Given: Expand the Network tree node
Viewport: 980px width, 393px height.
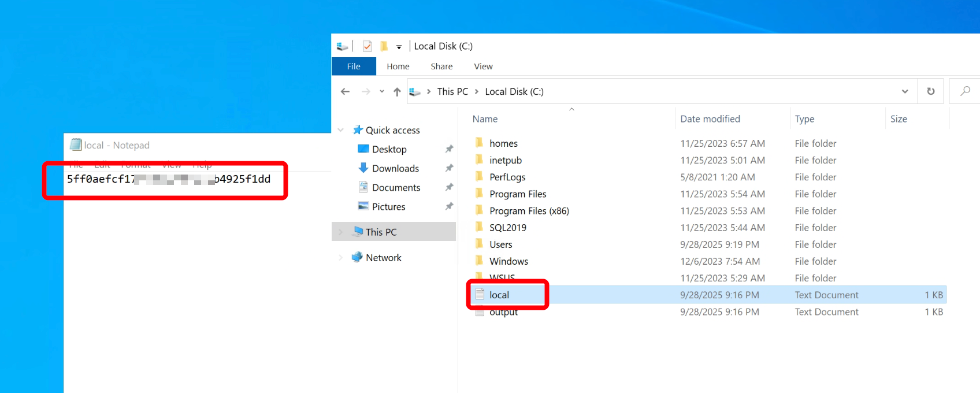Looking at the screenshot, I should click(341, 258).
